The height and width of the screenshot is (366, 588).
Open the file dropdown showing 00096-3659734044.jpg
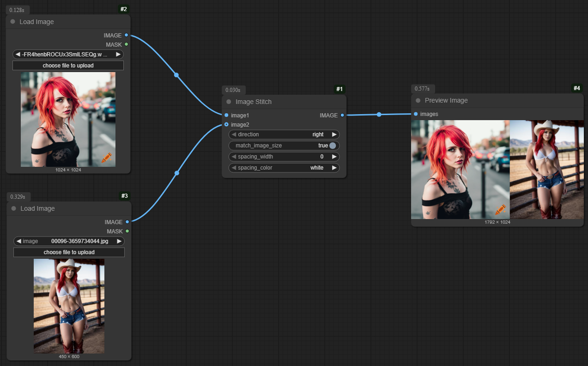[69, 241]
